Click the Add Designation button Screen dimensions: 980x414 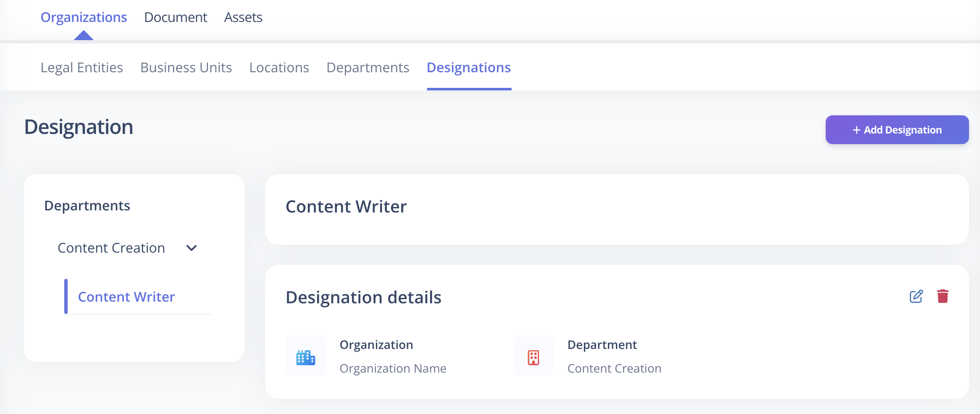[897, 130]
